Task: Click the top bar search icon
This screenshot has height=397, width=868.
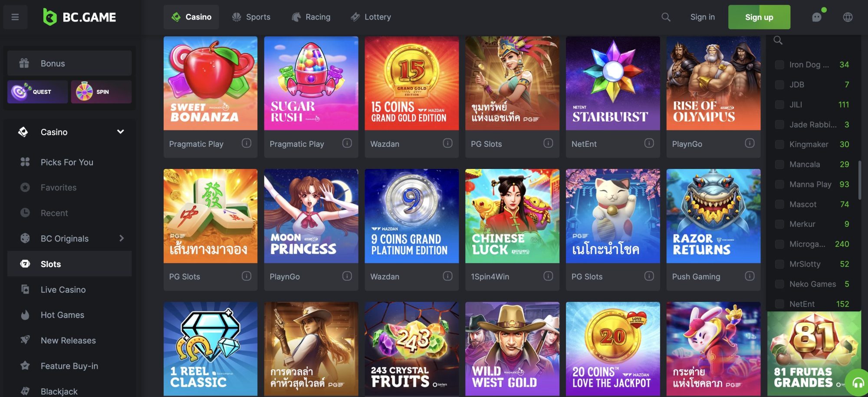Action: 666,17
